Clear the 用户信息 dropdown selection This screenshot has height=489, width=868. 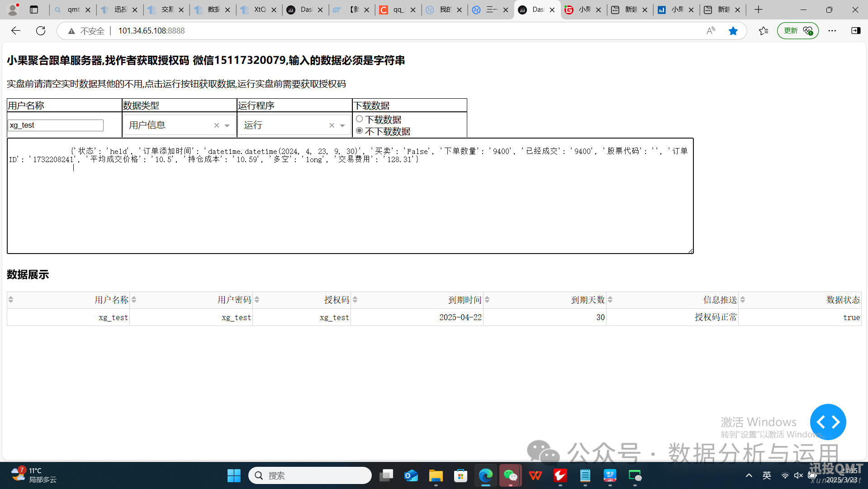point(217,125)
